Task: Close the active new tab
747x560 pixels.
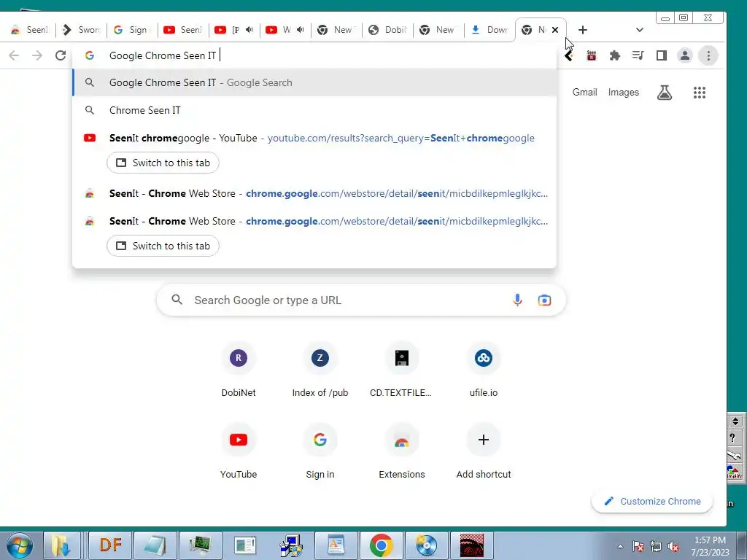Action: tap(555, 30)
